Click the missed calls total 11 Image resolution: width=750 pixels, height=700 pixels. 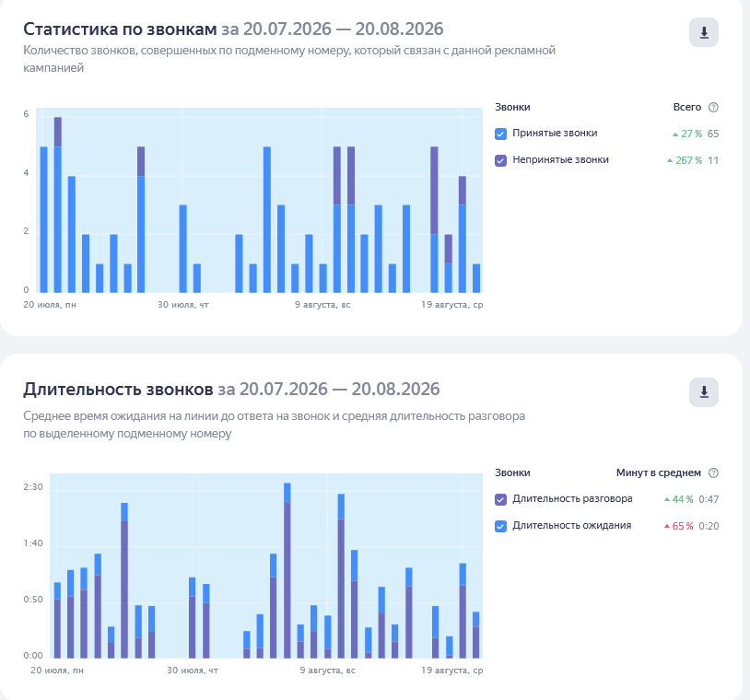[x=713, y=160]
